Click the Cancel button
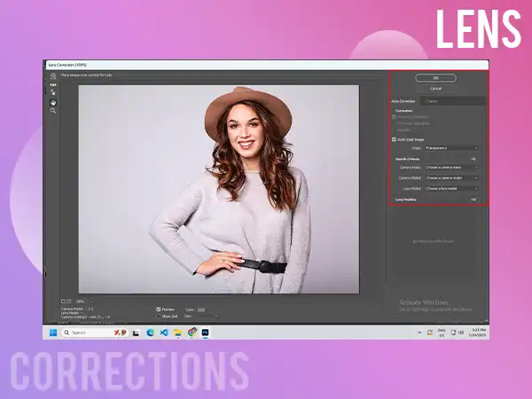 point(436,89)
